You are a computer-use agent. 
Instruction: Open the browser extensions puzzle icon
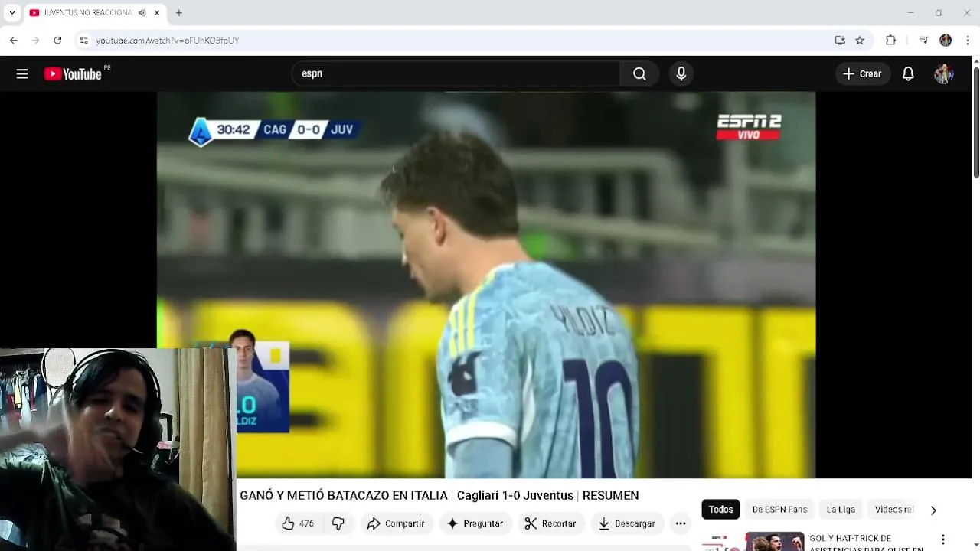890,40
